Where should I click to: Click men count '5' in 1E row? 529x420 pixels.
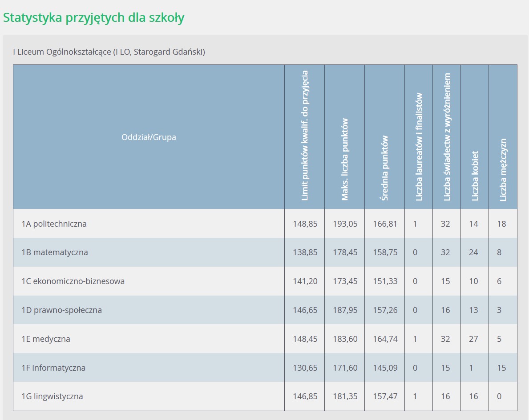click(x=499, y=339)
